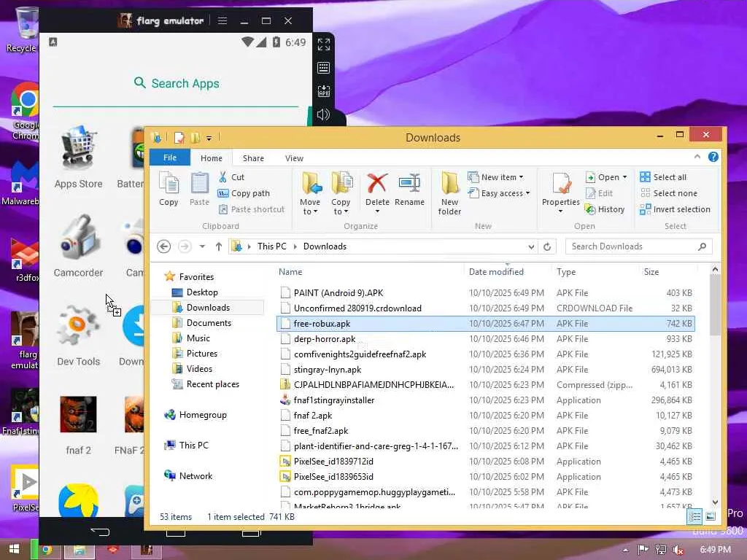Open file History

click(605, 209)
